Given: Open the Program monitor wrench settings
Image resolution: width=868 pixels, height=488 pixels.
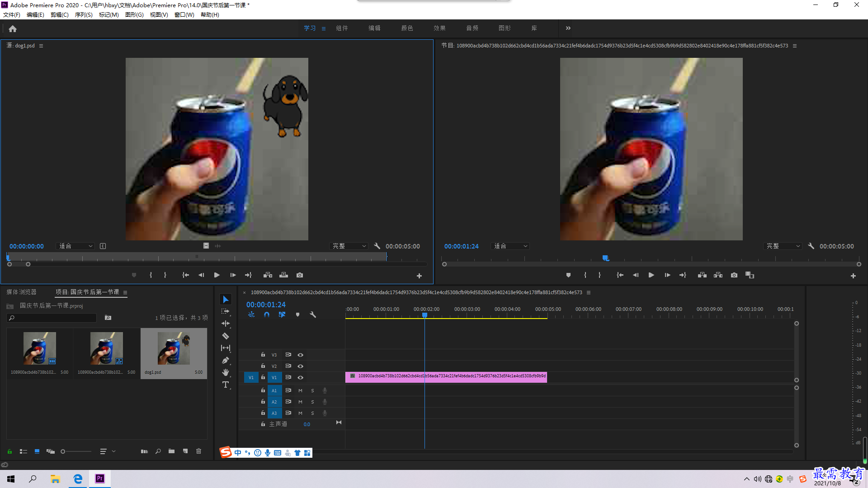Looking at the screenshot, I should (811, 246).
